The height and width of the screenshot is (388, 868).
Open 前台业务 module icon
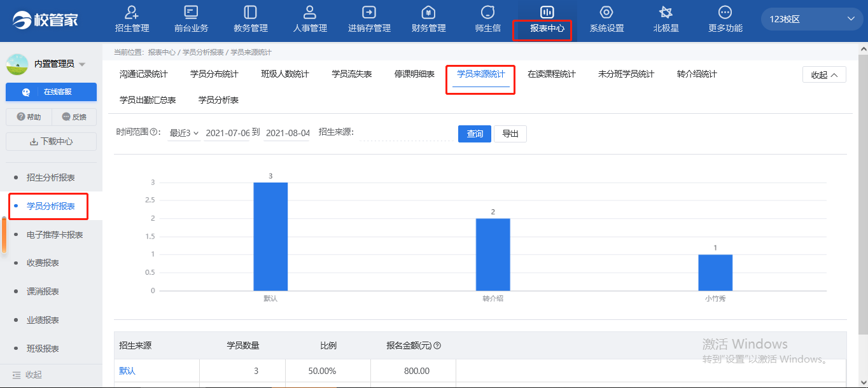(191, 12)
